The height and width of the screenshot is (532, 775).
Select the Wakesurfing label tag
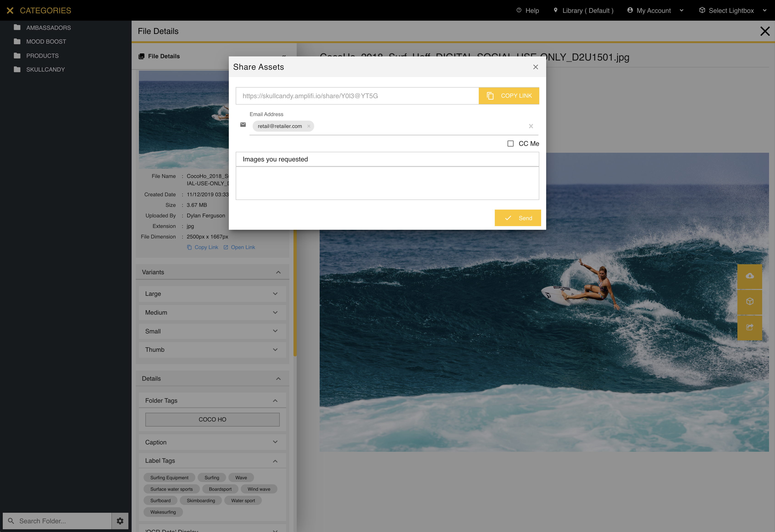163,512
